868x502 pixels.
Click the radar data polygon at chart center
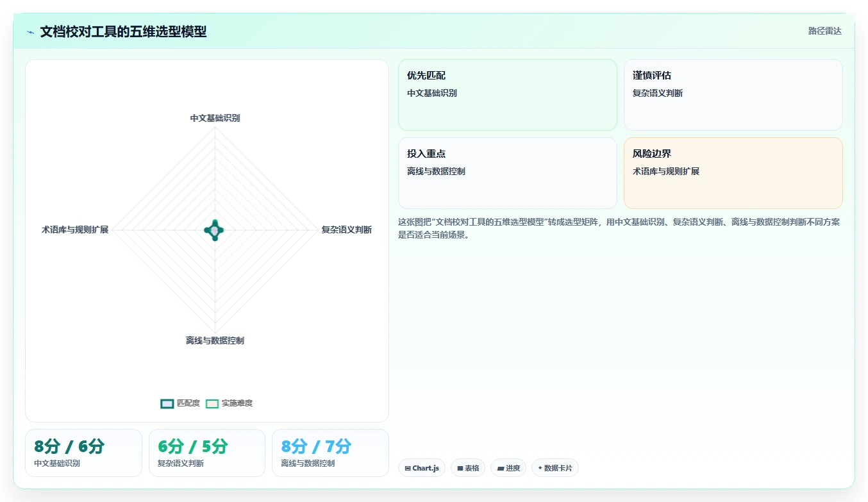pyautogui.click(x=215, y=230)
